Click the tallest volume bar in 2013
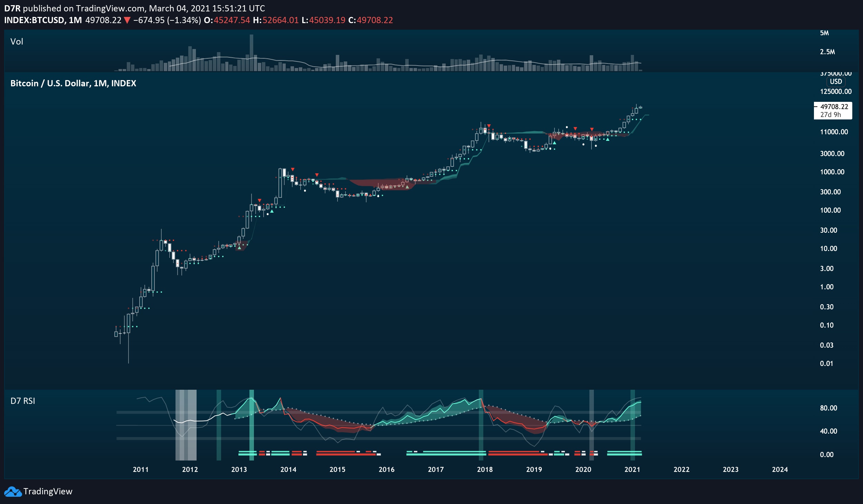The height and width of the screenshot is (504, 863). pyautogui.click(x=252, y=53)
